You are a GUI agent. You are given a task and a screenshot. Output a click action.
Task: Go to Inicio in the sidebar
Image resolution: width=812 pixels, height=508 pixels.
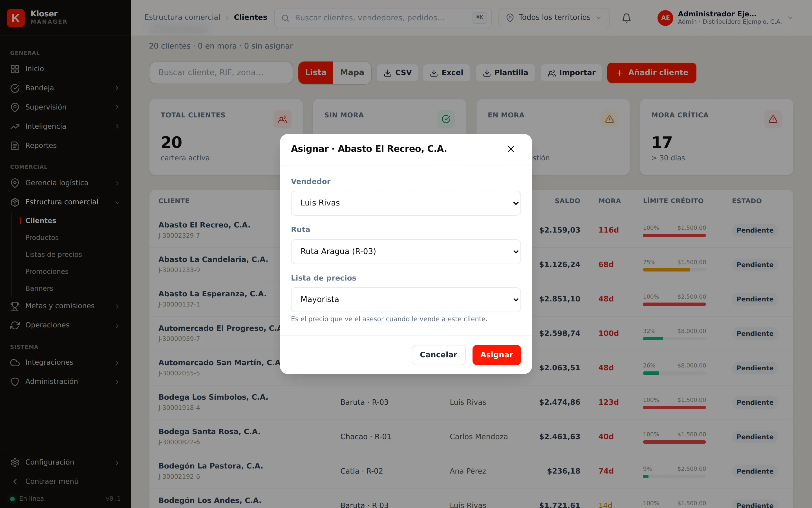tap(65, 69)
